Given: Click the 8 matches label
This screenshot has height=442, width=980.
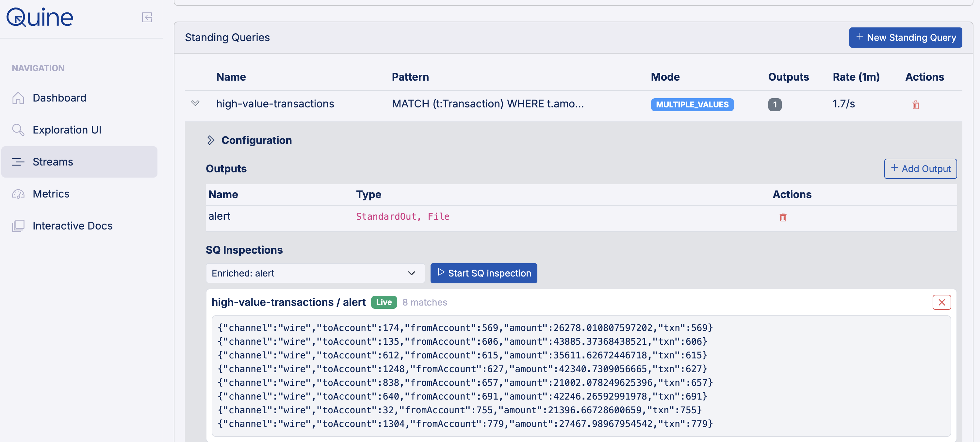Looking at the screenshot, I should coord(425,303).
